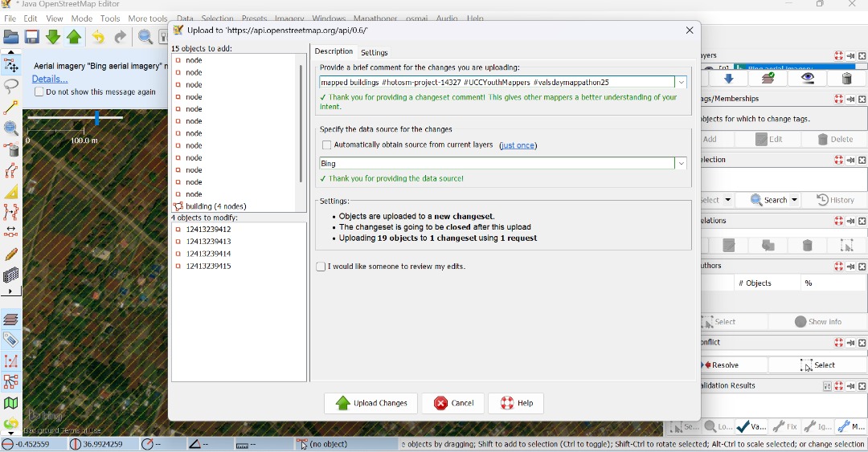
Task: Click the Open file folder icon
Action: coord(10,37)
